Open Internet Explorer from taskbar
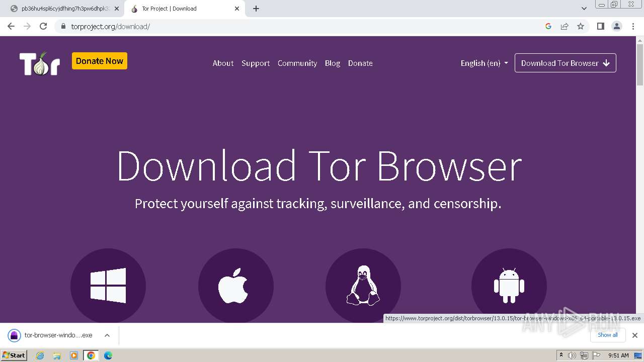This screenshot has height=362, width=644. 40,355
